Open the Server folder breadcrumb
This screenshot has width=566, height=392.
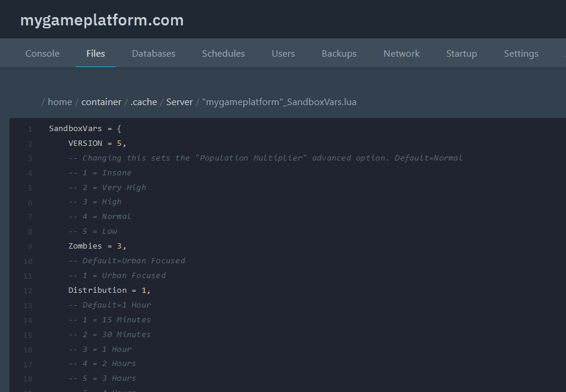tap(179, 102)
